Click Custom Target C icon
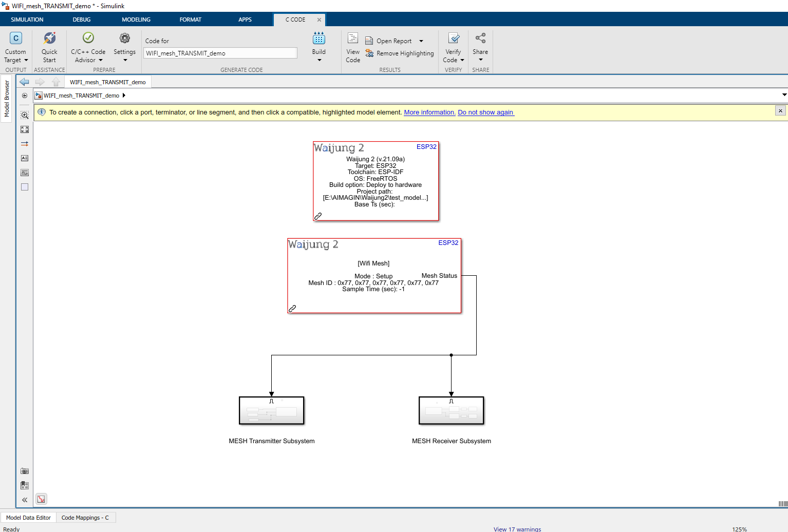Viewport: 788px width, 532px height. [16, 39]
